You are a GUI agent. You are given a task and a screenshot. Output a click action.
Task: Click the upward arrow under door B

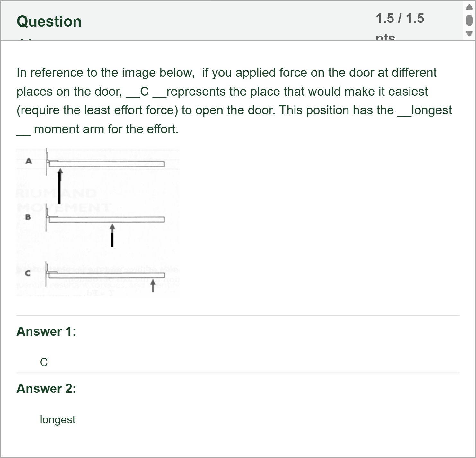point(112,236)
